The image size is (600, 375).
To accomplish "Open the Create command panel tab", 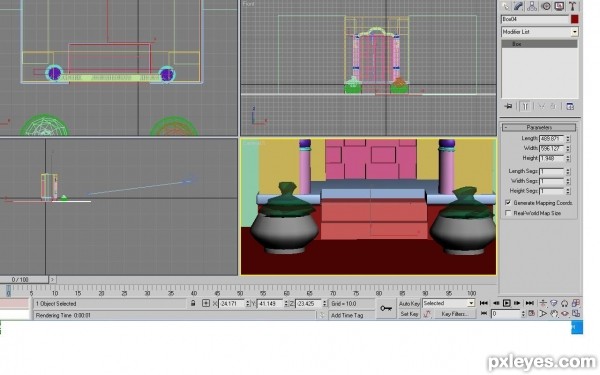I will pyautogui.click(x=505, y=6).
